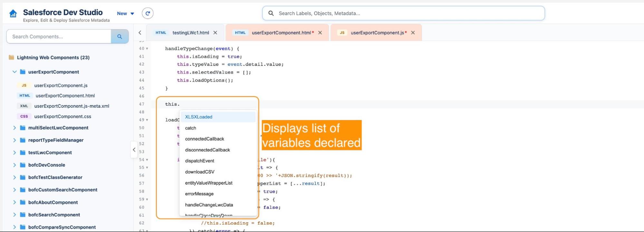
Task: Select handleChangeLwcData from the autocomplete list
Action: (218, 205)
